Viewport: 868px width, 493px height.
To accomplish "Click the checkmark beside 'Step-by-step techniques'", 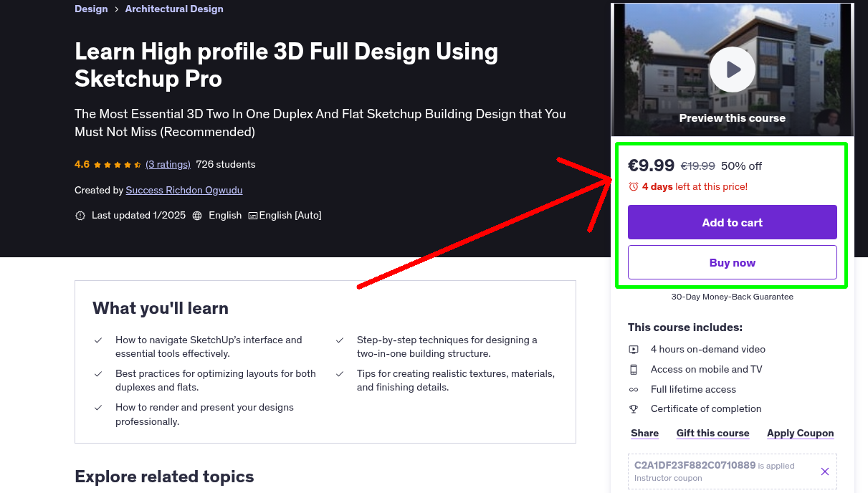I will (340, 340).
